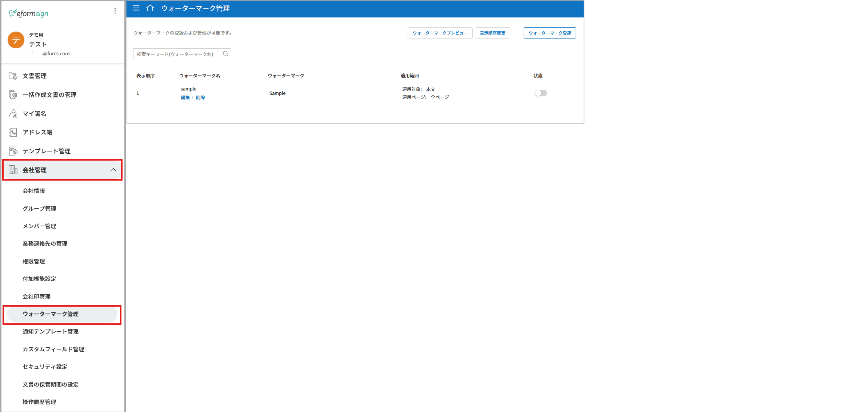Viewport: 868px width, 412px height.
Task: Open the three-dot options menu
Action: coord(115,11)
